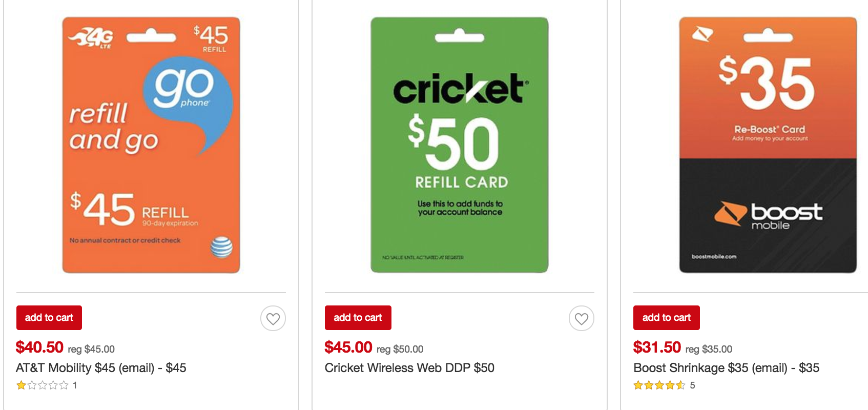Add AT&T Mobility $45 refill to cart

tap(49, 318)
